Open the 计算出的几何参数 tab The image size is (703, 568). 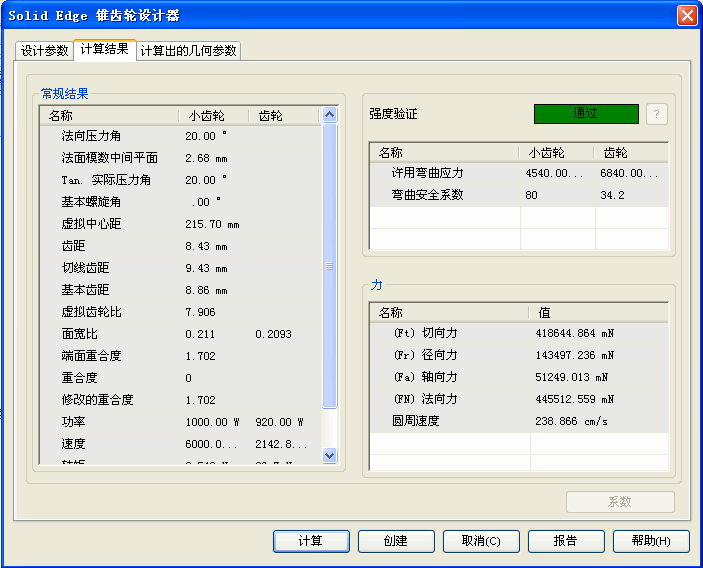pyautogui.click(x=189, y=51)
